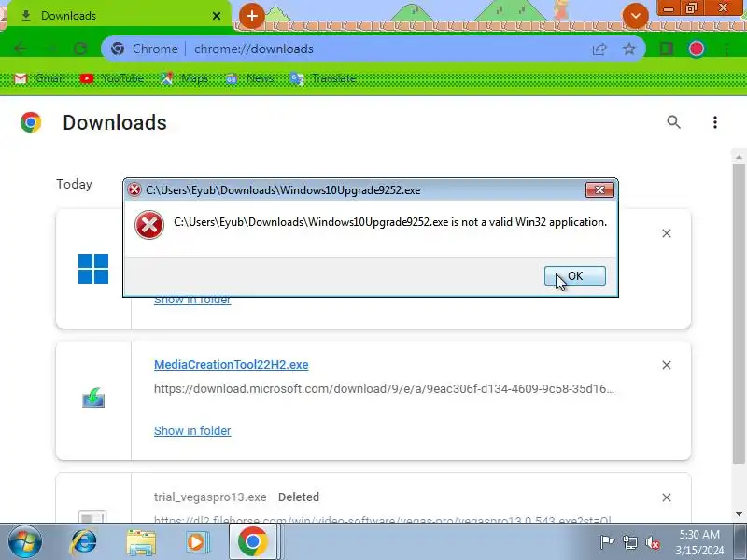
Task: Close the Win32 error dialog with X
Action: [599, 190]
